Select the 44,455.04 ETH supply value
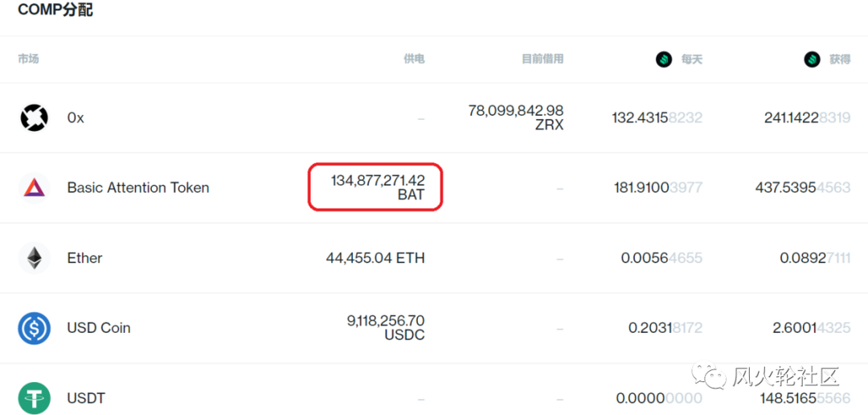868x415 pixels. click(375, 258)
